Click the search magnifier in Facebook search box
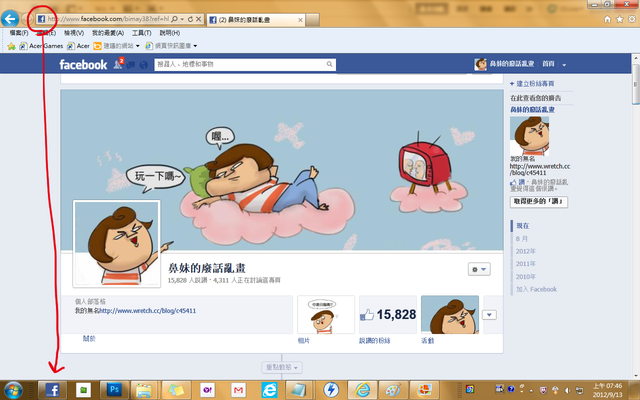The image size is (640, 400). (329, 64)
